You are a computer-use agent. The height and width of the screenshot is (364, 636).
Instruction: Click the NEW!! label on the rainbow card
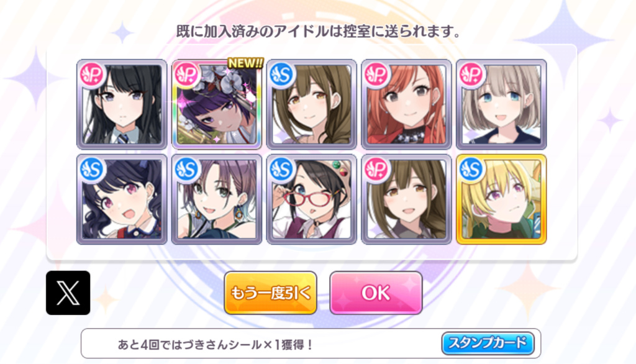click(x=245, y=63)
